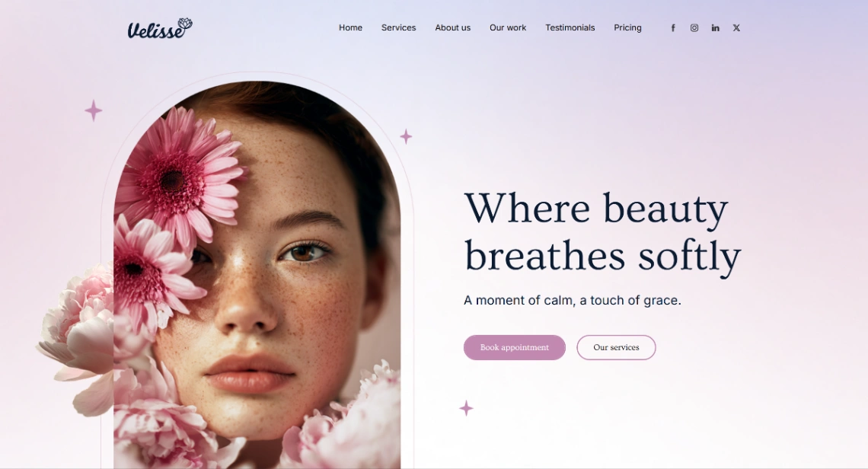Open the Instagram social icon
This screenshot has height=469, width=868.
click(694, 27)
